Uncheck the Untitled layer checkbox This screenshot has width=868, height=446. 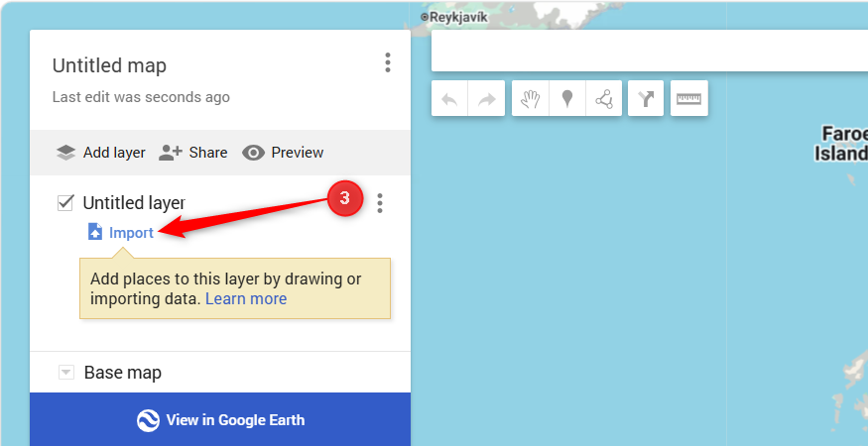[x=65, y=203]
